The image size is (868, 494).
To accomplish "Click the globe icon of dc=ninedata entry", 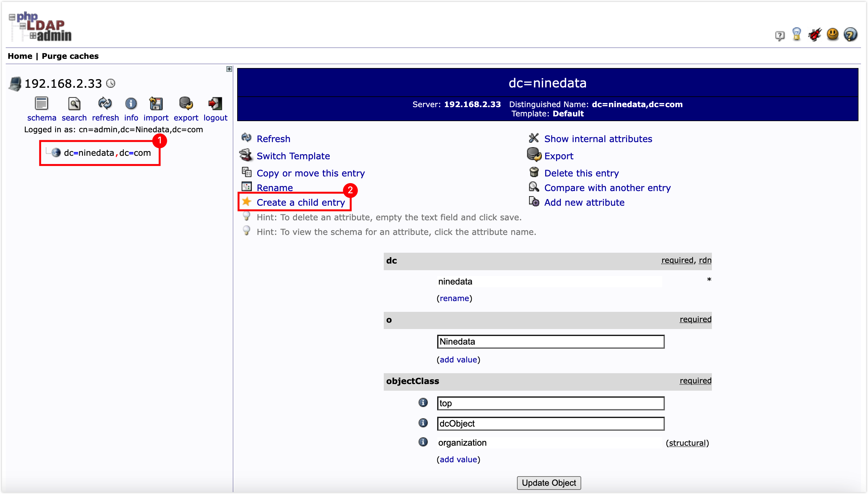I will [56, 153].
